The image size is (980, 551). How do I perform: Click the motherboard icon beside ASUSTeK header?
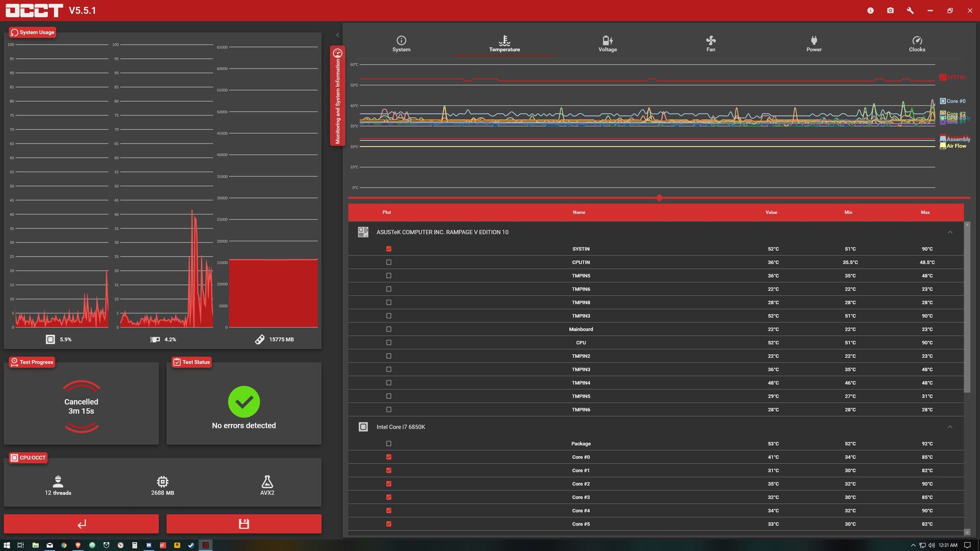[363, 232]
